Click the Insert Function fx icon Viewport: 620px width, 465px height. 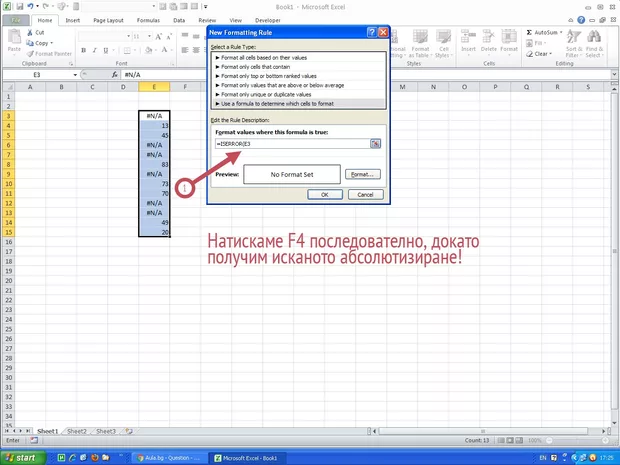click(114, 74)
